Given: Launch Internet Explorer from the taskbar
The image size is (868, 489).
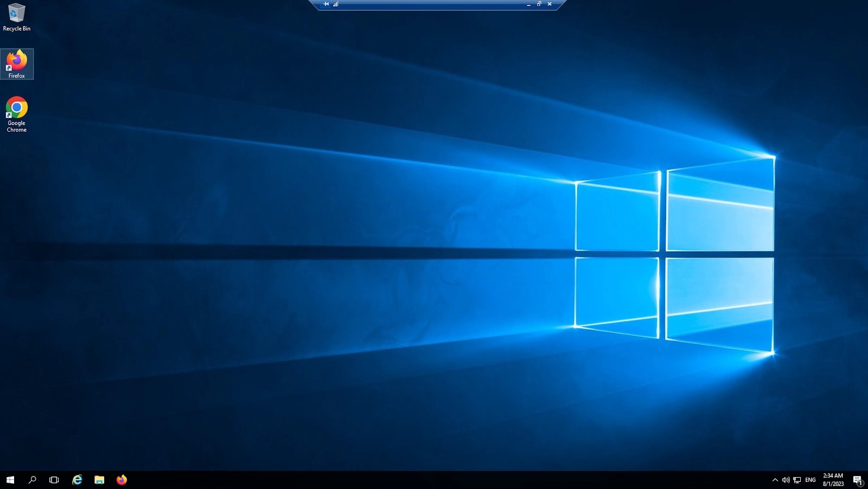Looking at the screenshot, I should [x=78, y=480].
